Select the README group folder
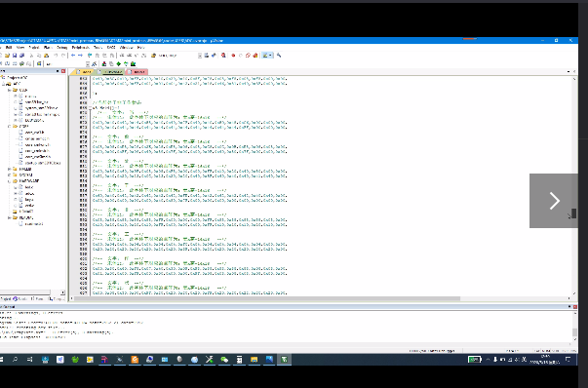The width and height of the screenshot is (588, 388). (x=25, y=217)
